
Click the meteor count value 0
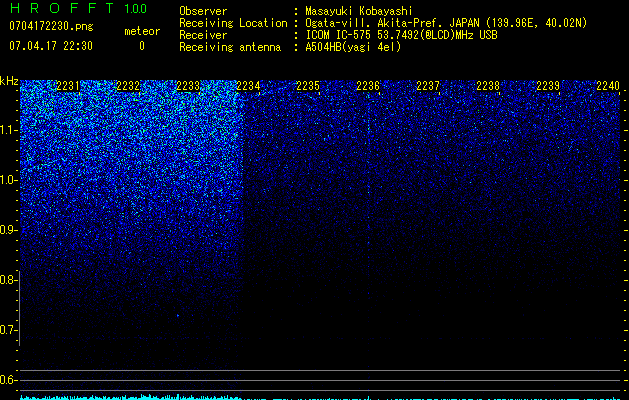(142, 46)
